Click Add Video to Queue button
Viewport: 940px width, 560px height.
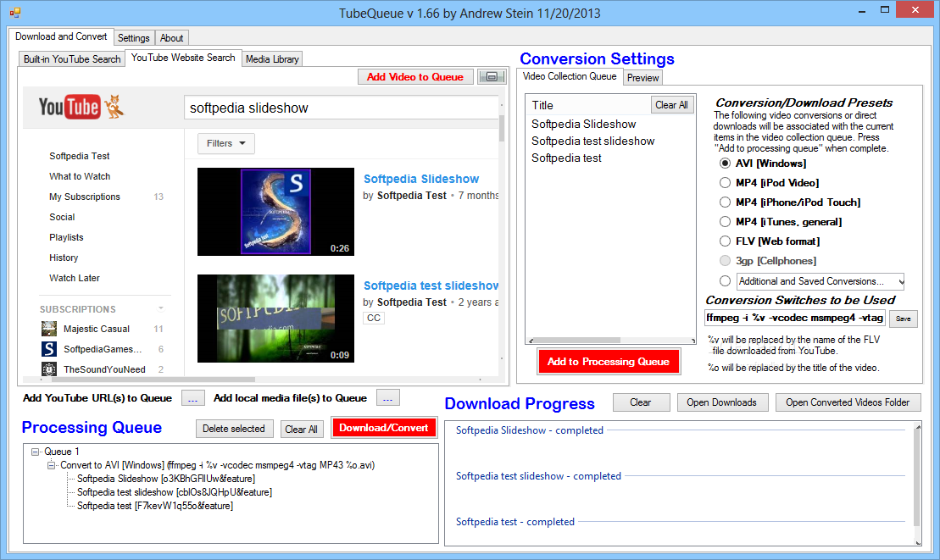(x=414, y=76)
